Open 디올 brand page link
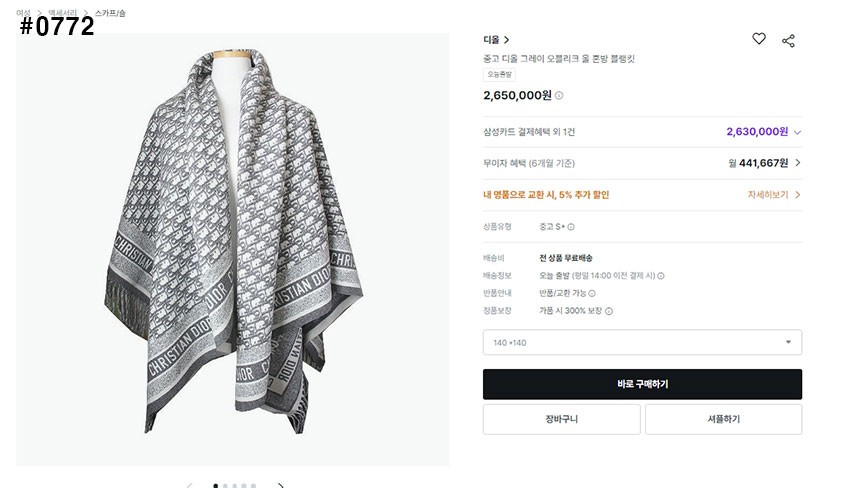Image resolution: width=860 pixels, height=488 pixels. tap(496, 40)
